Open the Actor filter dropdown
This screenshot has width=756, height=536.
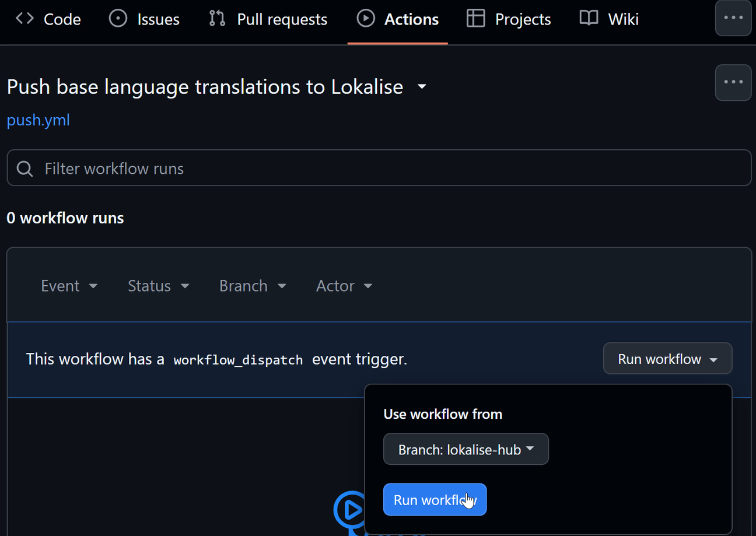coord(344,286)
